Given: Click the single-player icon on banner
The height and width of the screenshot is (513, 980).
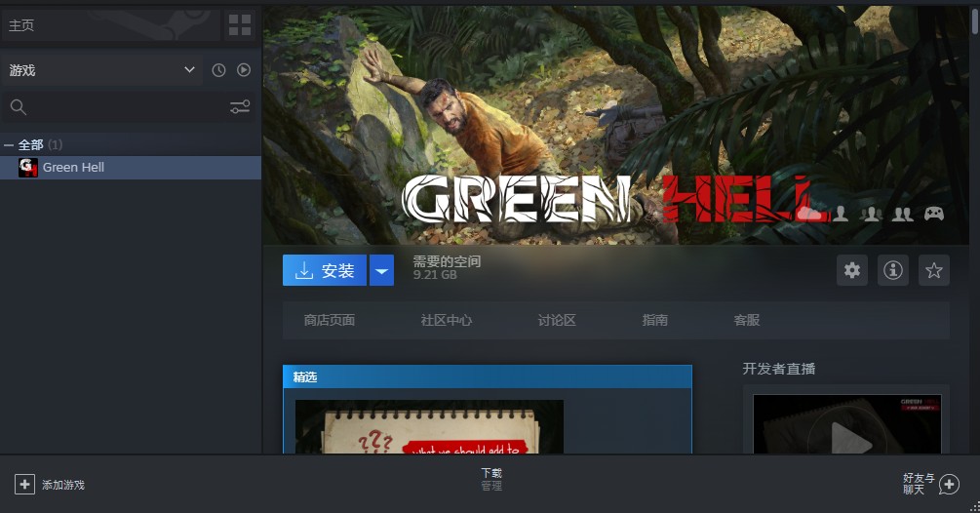Looking at the screenshot, I should click(841, 214).
